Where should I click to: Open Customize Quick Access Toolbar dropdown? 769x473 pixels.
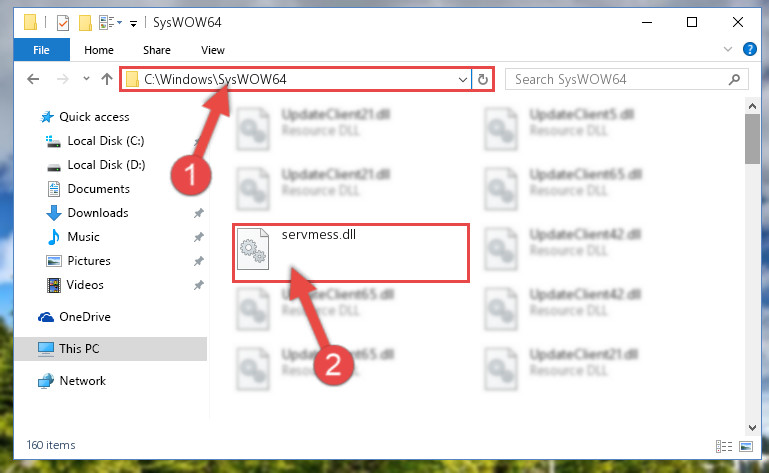coord(133,23)
